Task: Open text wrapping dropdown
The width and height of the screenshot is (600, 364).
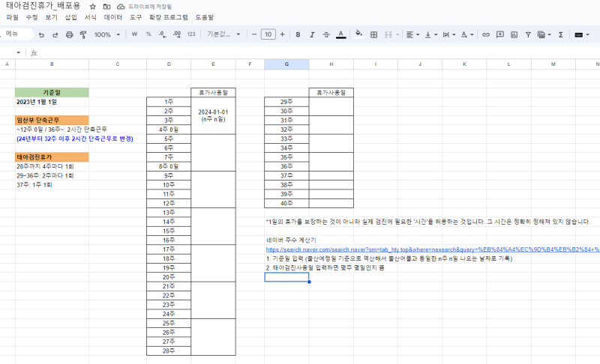Action: [449, 34]
